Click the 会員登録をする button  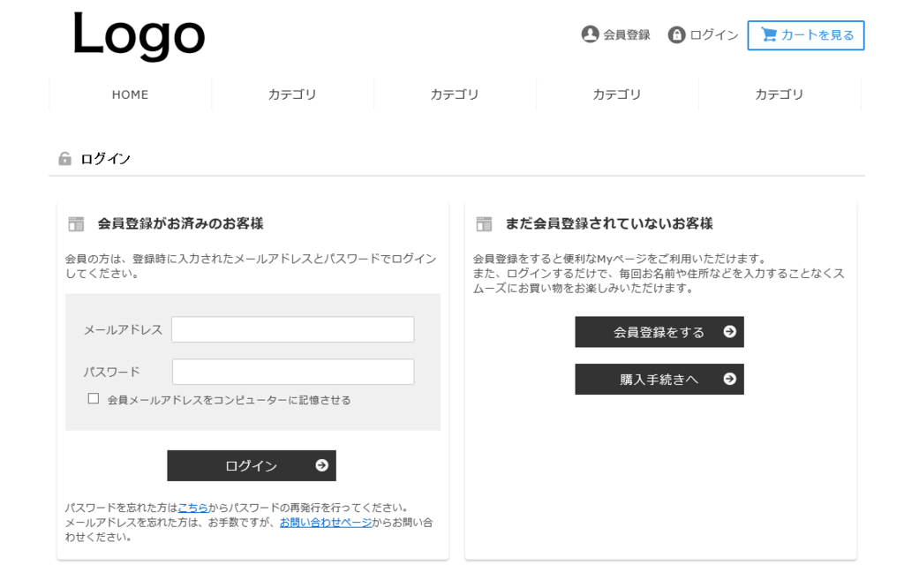point(659,331)
